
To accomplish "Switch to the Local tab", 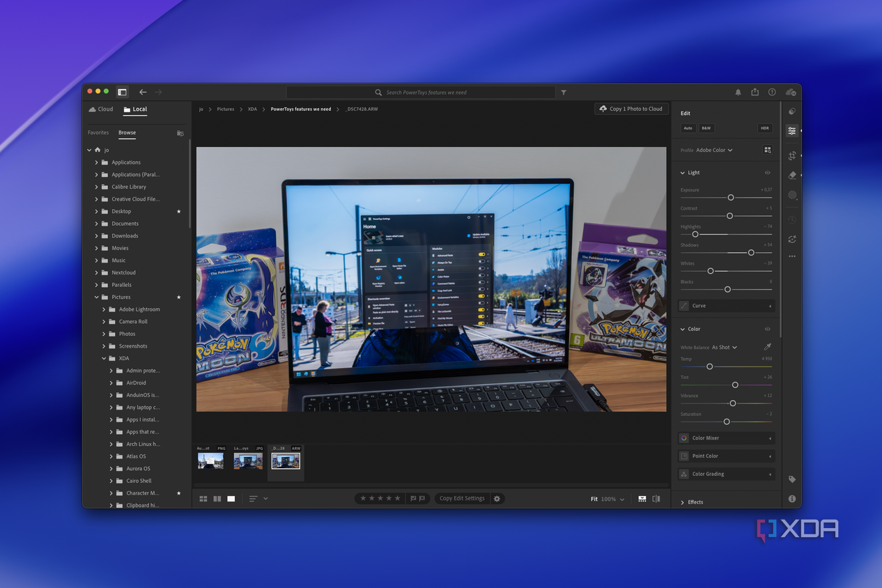I will pyautogui.click(x=135, y=109).
